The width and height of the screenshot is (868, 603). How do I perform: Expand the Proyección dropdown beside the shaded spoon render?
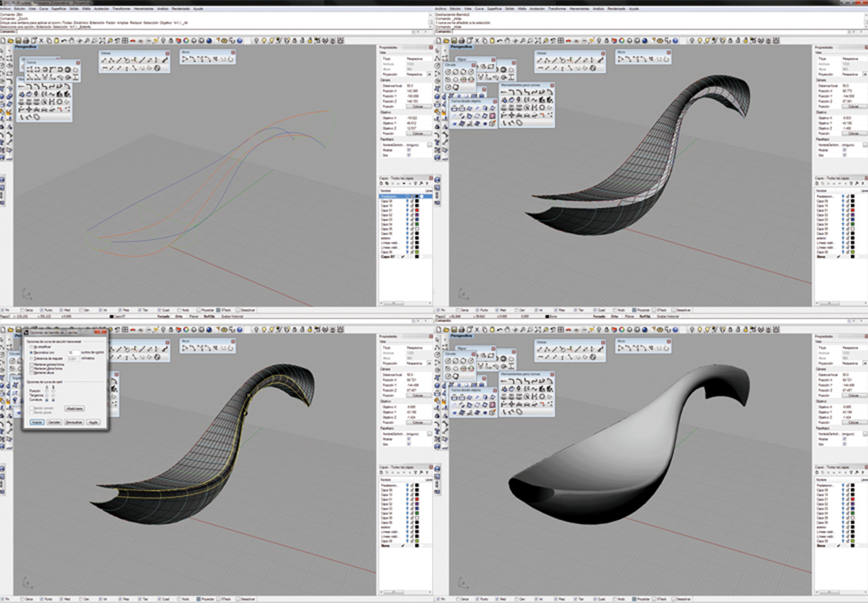(x=865, y=363)
